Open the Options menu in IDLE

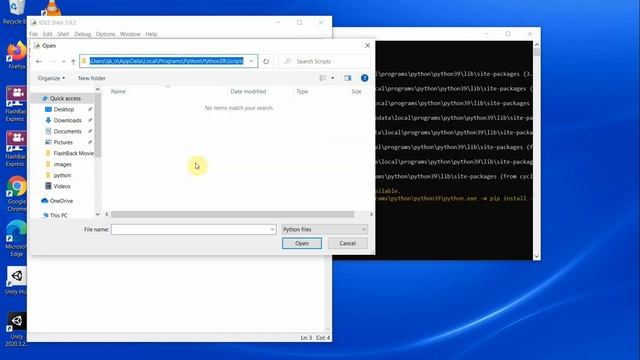pyautogui.click(x=105, y=34)
